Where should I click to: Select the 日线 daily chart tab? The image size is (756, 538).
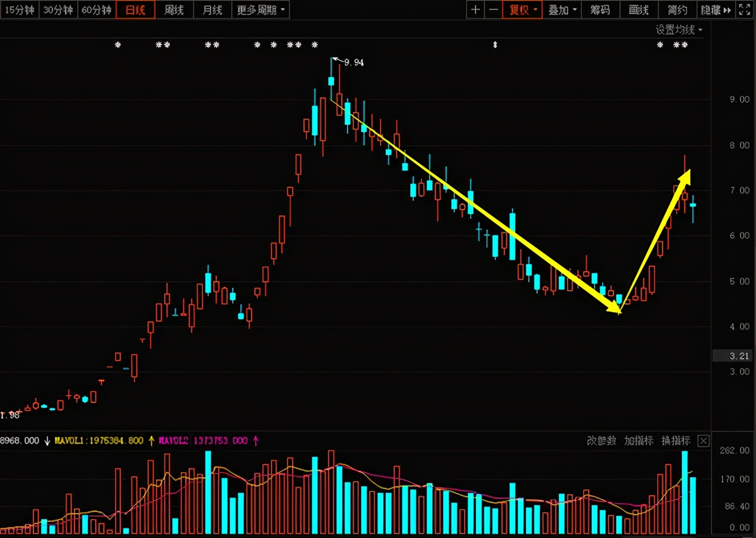tap(135, 10)
